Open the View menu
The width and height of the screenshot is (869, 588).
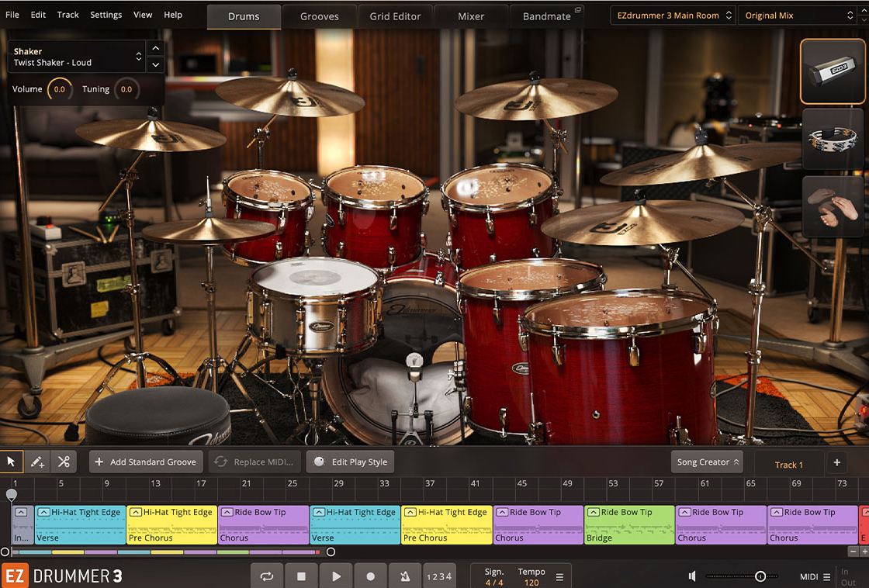point(143,15)
